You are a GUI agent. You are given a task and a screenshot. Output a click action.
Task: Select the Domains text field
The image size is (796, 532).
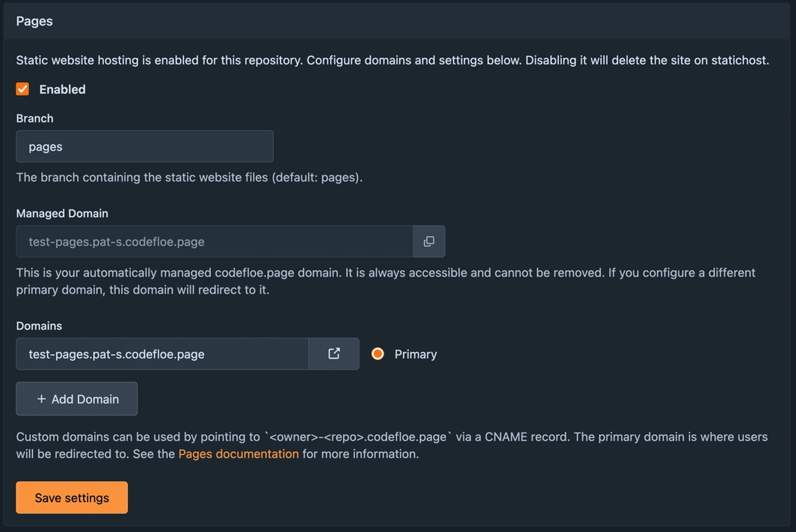click(x=161, y=353)
